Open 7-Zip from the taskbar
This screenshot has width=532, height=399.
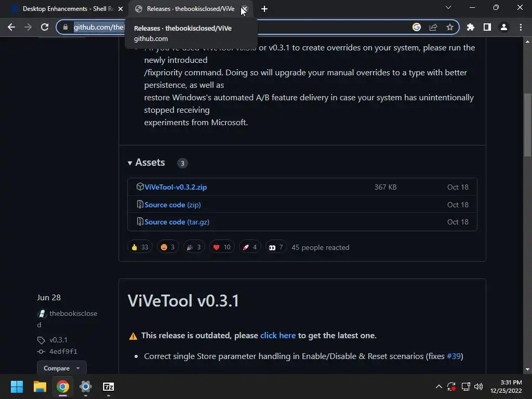pyautogui.click(x=109, y=387)
